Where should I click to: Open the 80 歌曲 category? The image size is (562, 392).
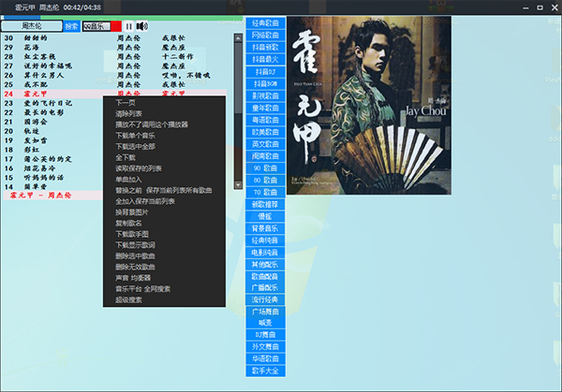tap(265, 180)
